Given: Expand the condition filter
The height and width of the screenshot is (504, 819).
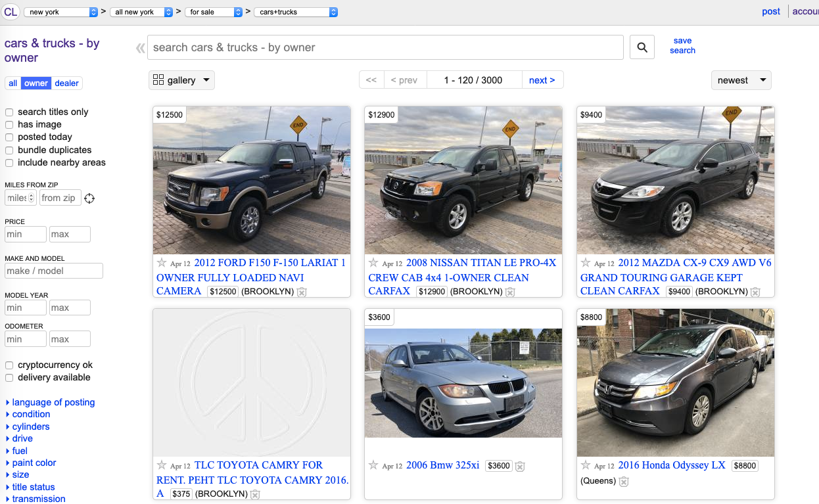Looking at the screenshot, I should tap(28, 414).
